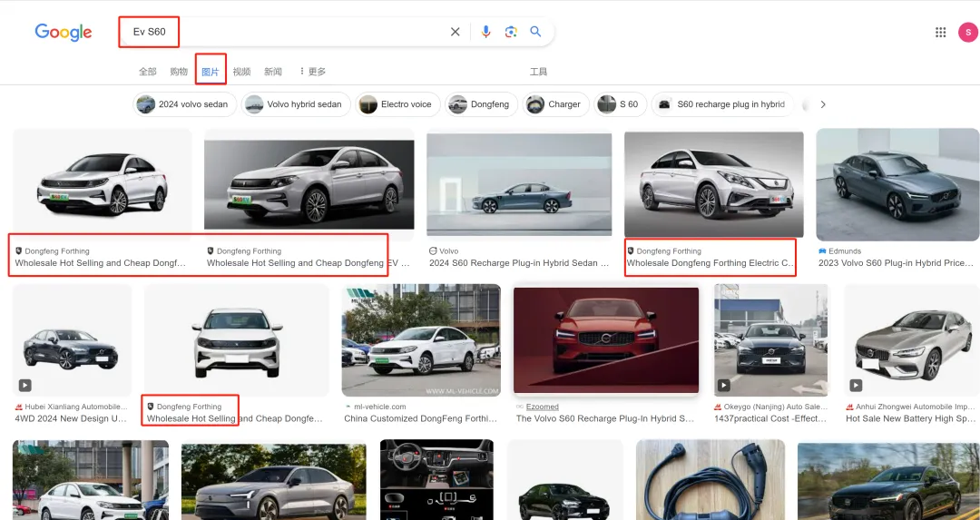The height and width of the screenshot is (520, 980).
Task: Start voice search with microphone icon
Action: [485, 32]
